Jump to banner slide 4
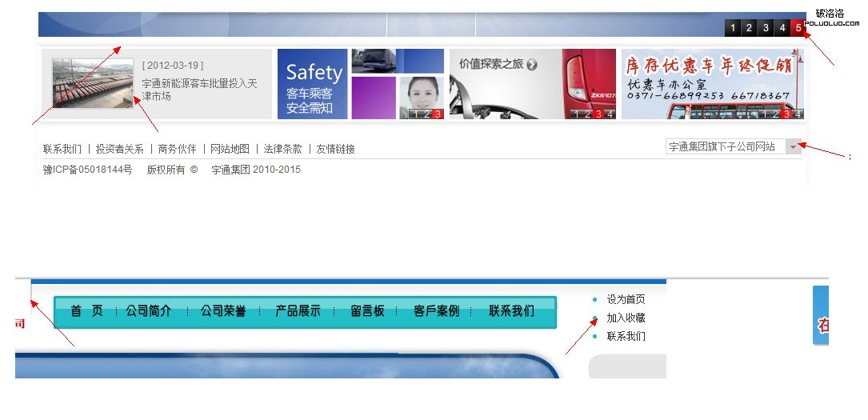 782,28
